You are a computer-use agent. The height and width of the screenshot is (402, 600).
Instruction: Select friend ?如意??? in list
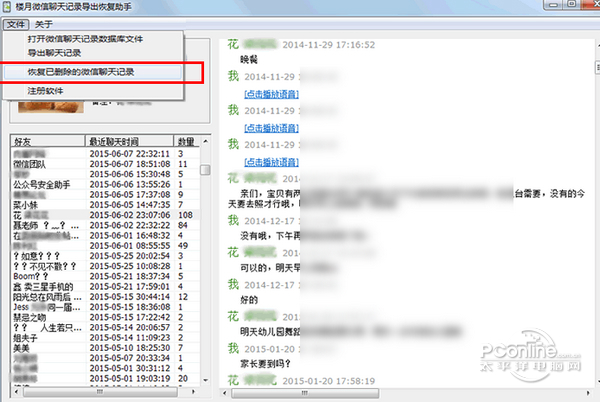click(37, 256)
